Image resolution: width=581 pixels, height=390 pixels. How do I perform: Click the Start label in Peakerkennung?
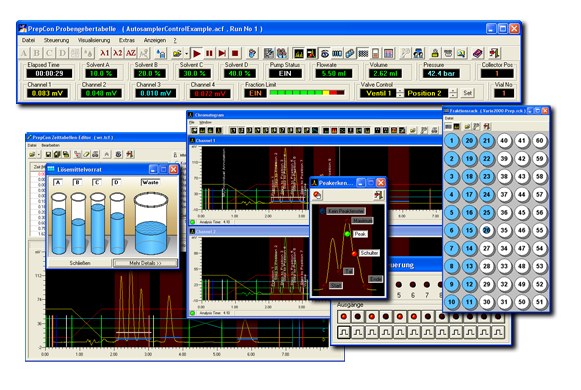click(x=336, y=285)
